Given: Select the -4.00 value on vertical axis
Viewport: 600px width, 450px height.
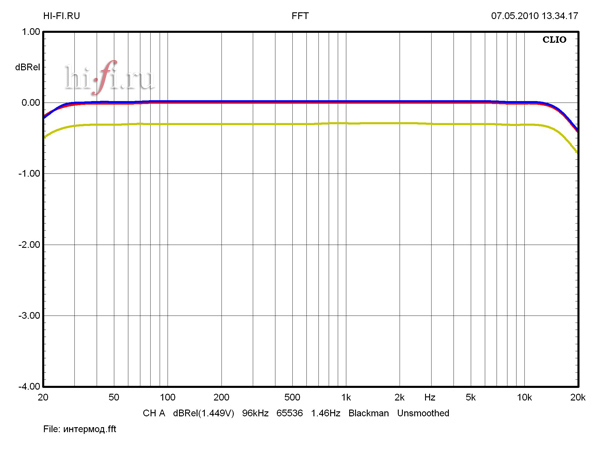Looking at the screenshot, I should 28,386.
